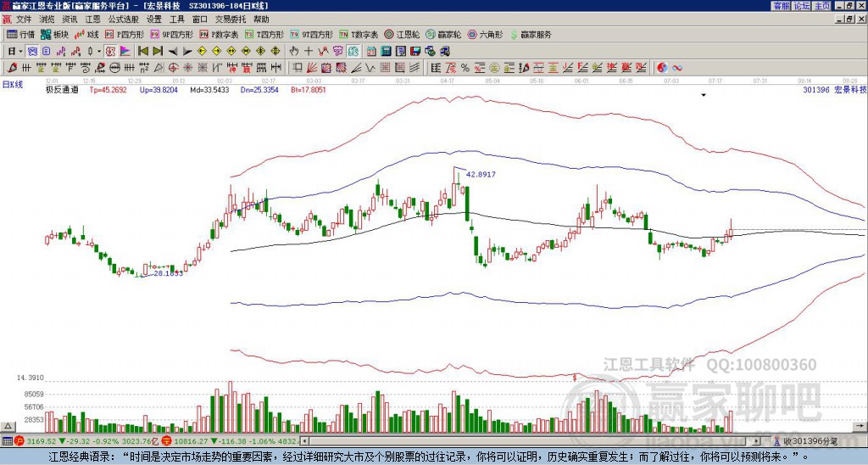Open 赢家服务 with the dollar icon
This screenshot has width=868, height=465.
pyautogui.click(x=531, y=34)
